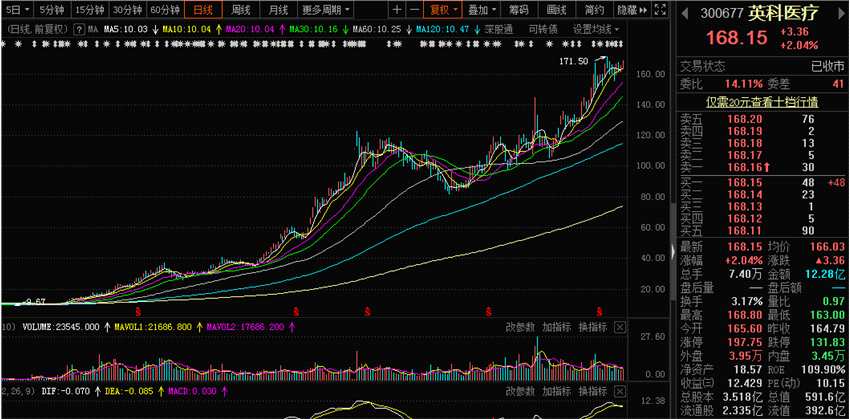Click 可转债 label

(543, 29)
